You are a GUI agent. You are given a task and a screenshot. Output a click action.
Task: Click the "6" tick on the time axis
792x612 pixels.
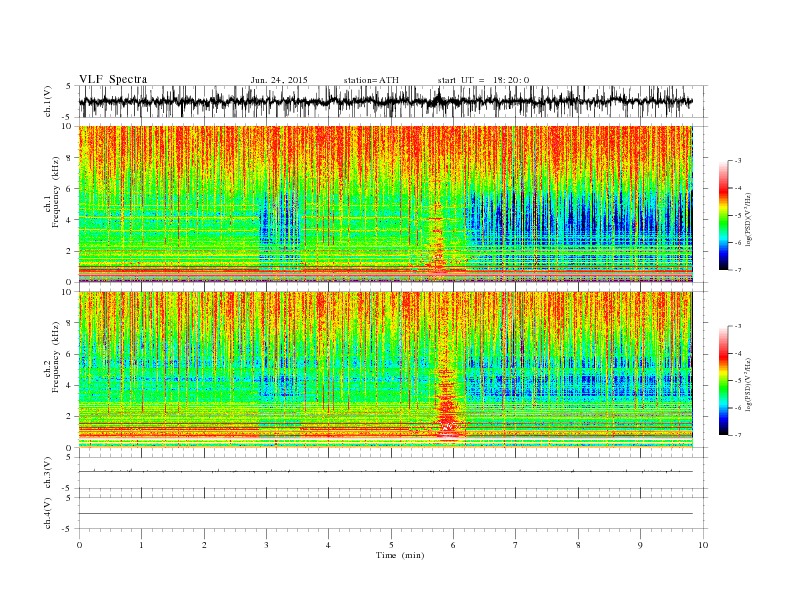pos(454,545)
